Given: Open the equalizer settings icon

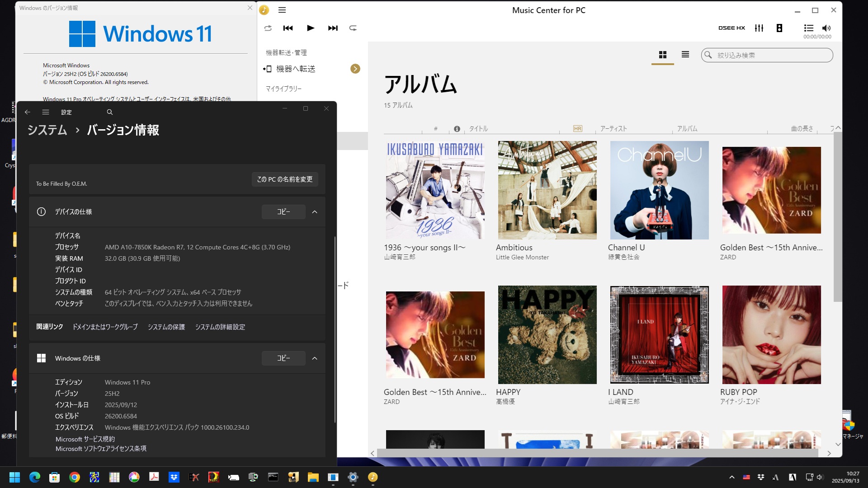Looking at the screenshot, I should tap(759, 28).
